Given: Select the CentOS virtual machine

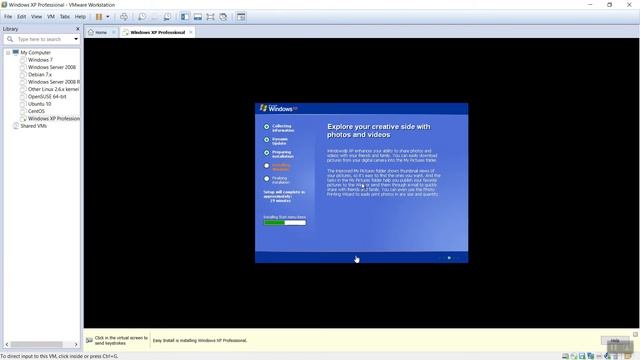Looking at the screenshot, I should click(36, 111).
